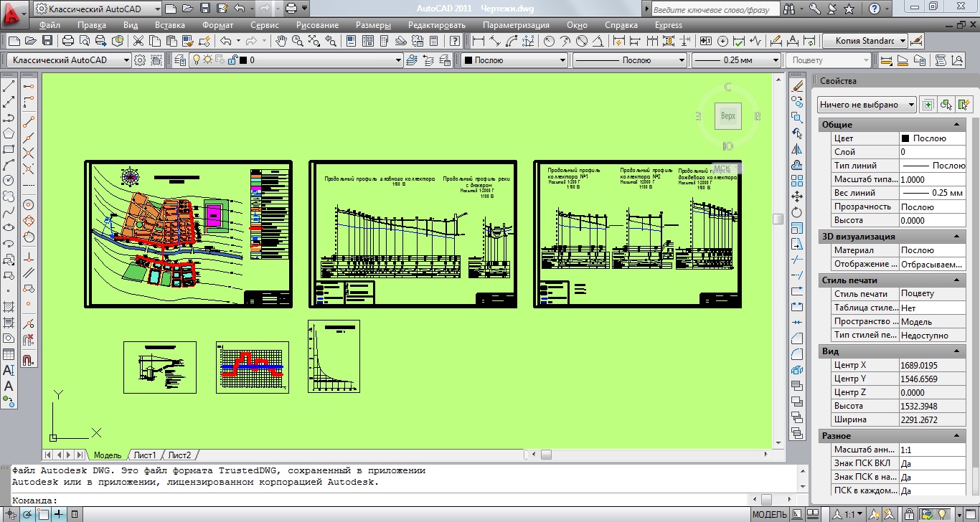Select the Polyline draw tool
Viewport: 980px width, 522px height.
(x=9, y=118)
